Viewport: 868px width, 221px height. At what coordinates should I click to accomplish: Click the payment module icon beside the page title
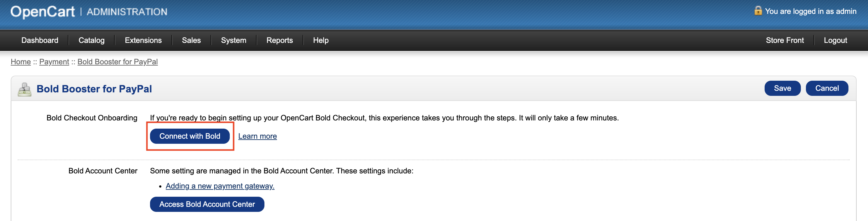(24, 89)
